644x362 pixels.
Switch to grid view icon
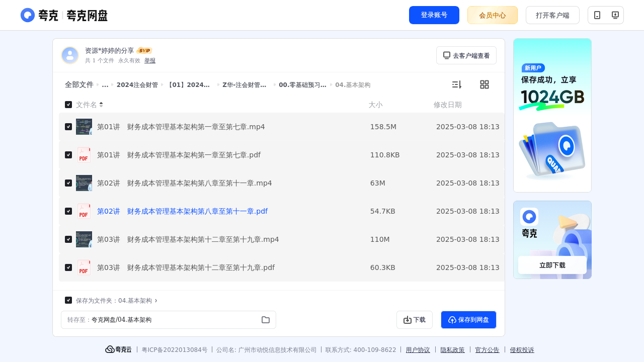tap(485, 84)
